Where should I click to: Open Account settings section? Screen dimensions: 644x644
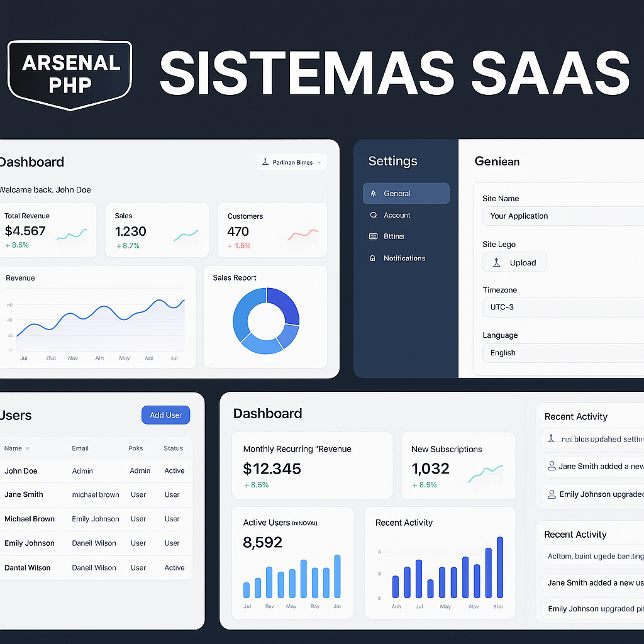point(397,215)
